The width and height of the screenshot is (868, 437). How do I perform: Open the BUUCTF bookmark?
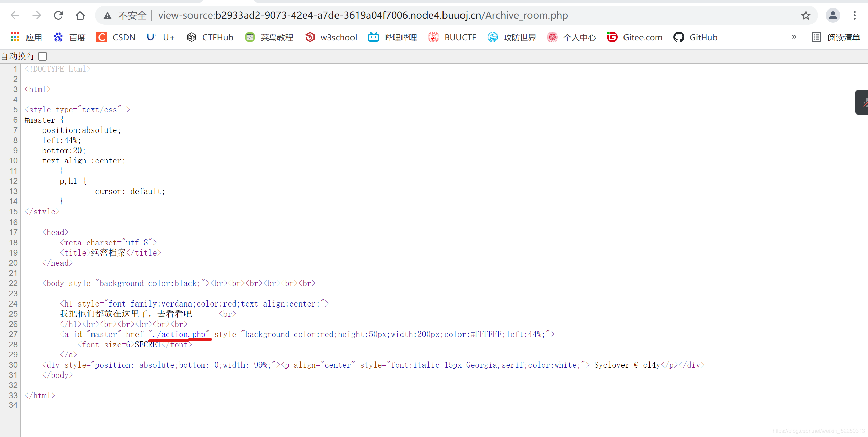[452, 37]
